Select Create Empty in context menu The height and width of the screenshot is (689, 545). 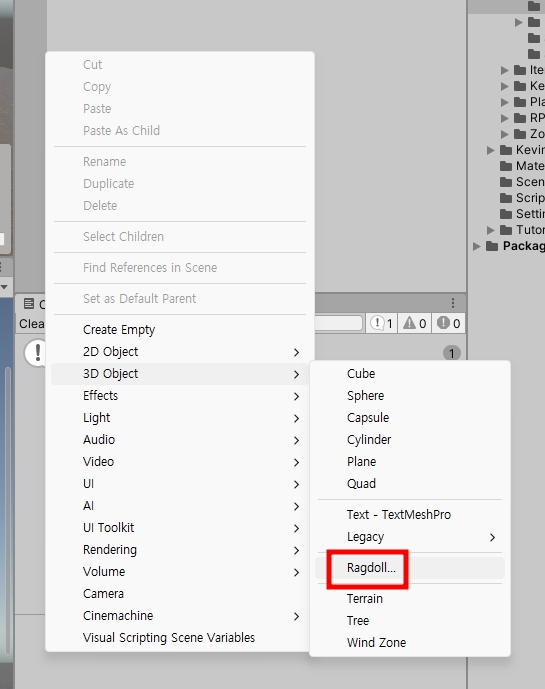click(x=180, y=330)
